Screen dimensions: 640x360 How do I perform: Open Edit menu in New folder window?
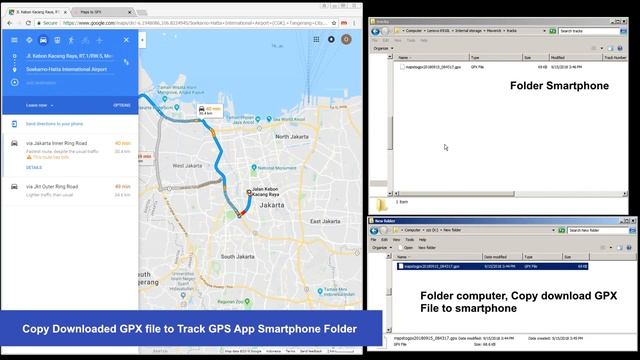[384, 240]
